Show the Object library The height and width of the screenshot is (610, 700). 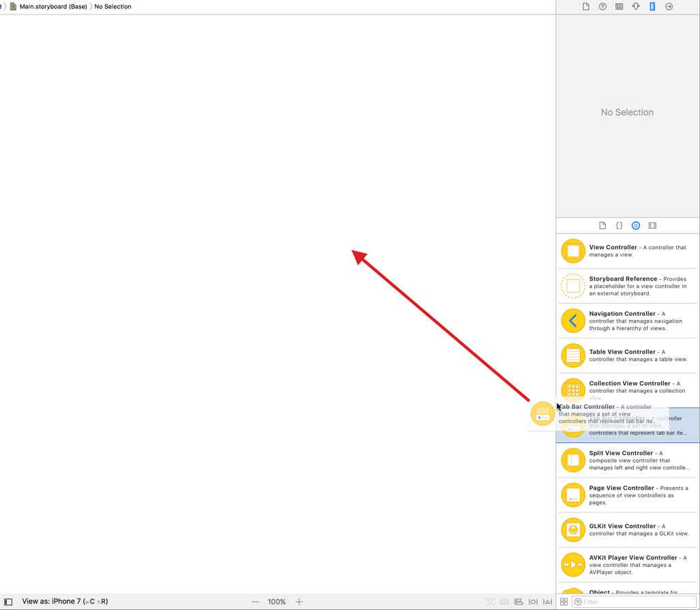pos(636,226)
